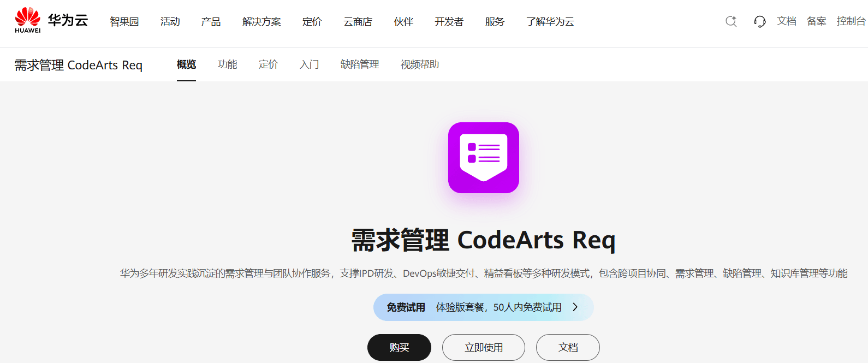Switch to the 功能 tab
The width and height of the screenshot is (868, 363).
pyautogui.click(x=227, y=64)
